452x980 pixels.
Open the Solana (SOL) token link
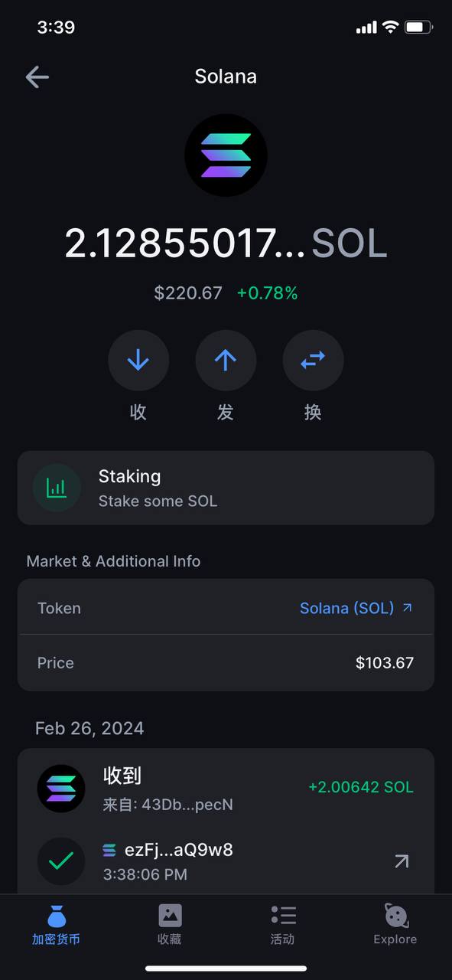coord(346,608)
